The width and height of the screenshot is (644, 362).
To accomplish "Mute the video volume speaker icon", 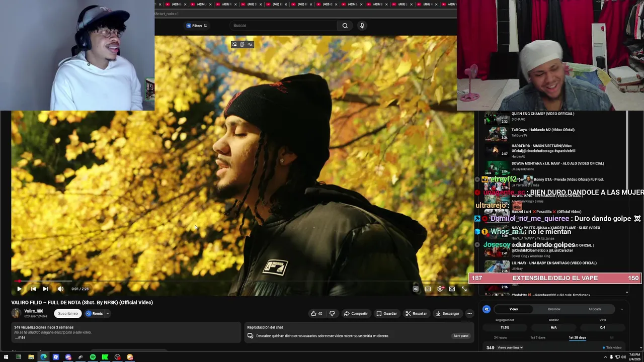I will (60, 289).
